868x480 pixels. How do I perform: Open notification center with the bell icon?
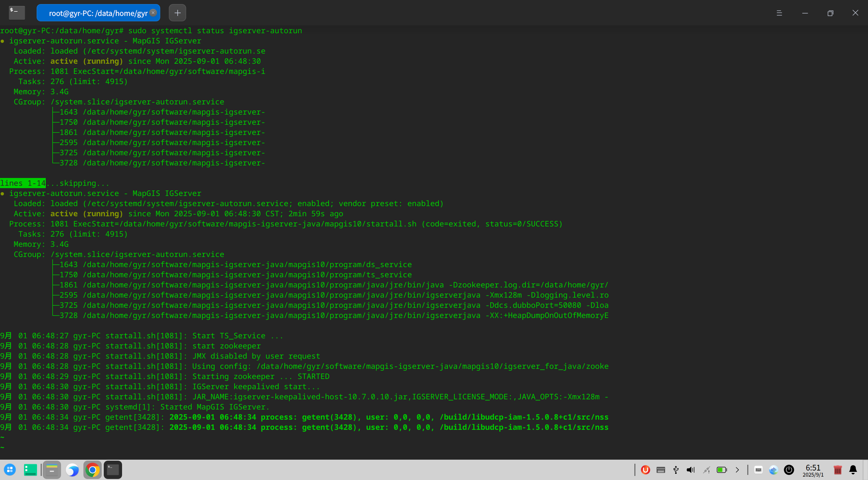click(x=853, y=469)
